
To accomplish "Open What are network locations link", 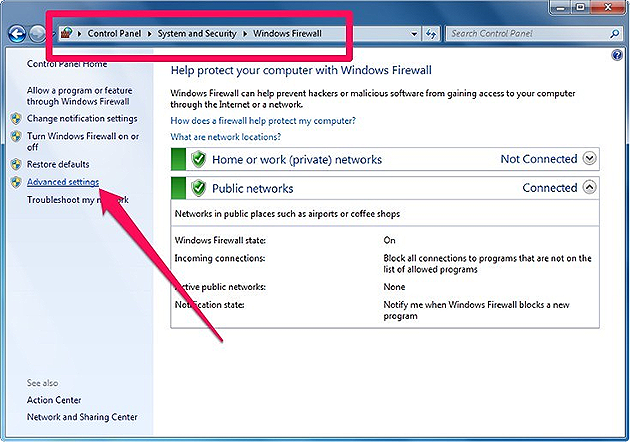I will click(226, 136).
